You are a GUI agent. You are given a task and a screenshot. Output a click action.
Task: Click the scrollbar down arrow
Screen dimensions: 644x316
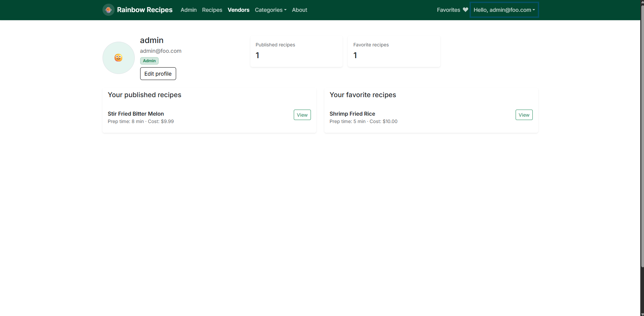tap(642, 314)
